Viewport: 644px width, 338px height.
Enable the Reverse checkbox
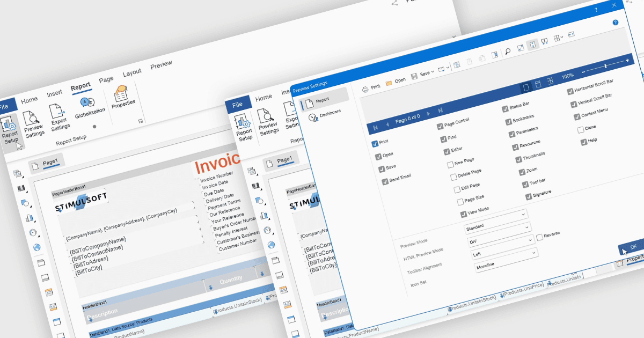click(539, 238)
